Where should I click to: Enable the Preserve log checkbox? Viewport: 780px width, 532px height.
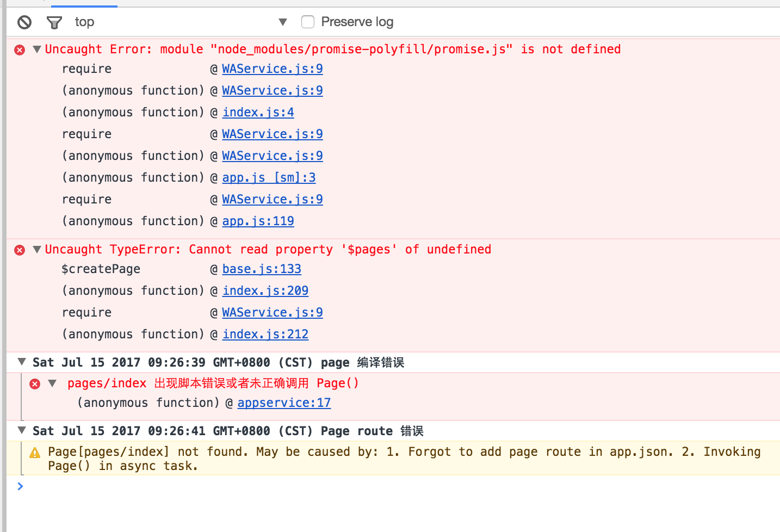[308, 22]
